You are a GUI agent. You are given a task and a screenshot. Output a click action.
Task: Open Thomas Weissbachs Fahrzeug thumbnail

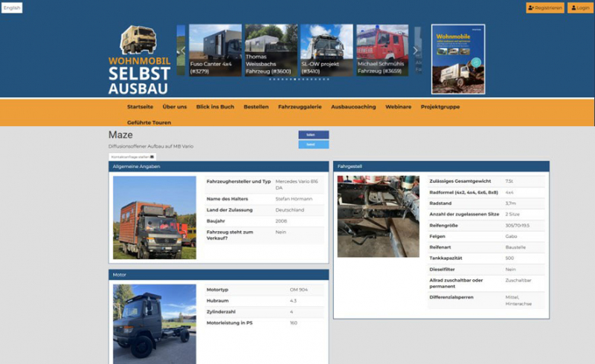[271, 51]
